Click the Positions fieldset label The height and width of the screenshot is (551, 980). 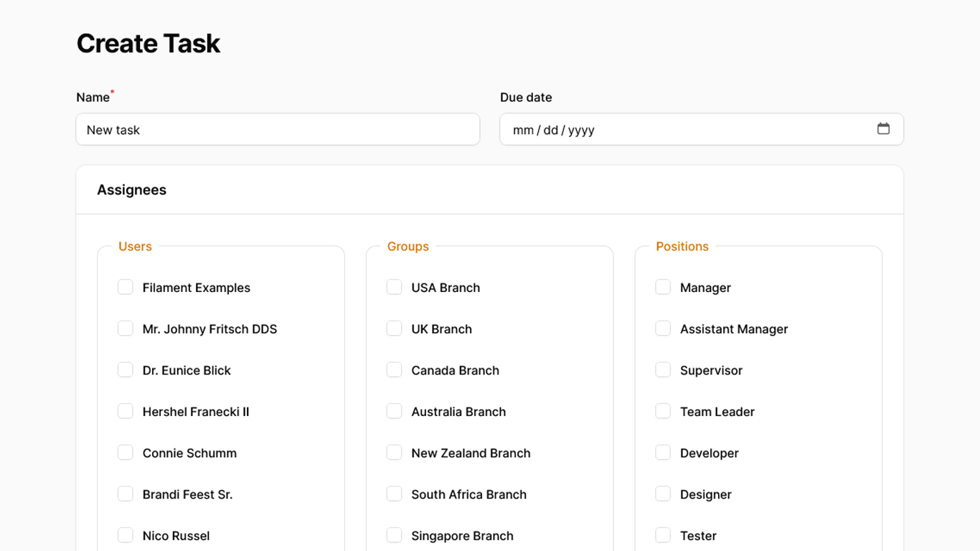(682, 246)
